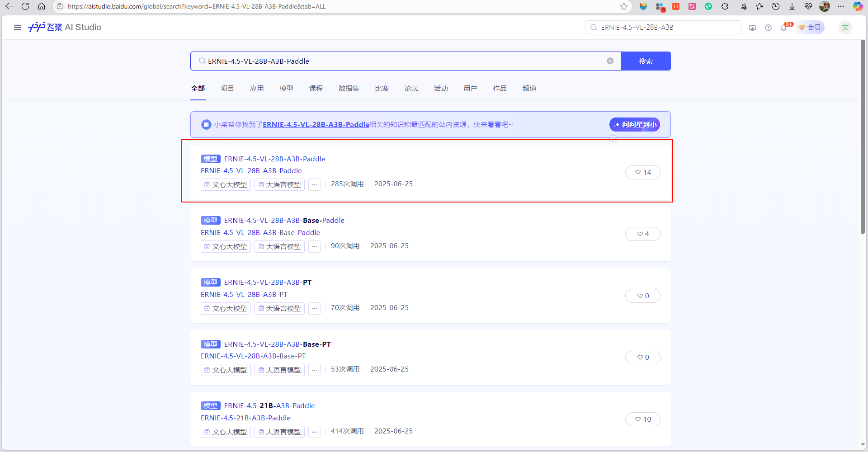Image resolution: width=868 pixels, height=452 pixels.
Task: Open the browser favorites list
Action: 759,6
